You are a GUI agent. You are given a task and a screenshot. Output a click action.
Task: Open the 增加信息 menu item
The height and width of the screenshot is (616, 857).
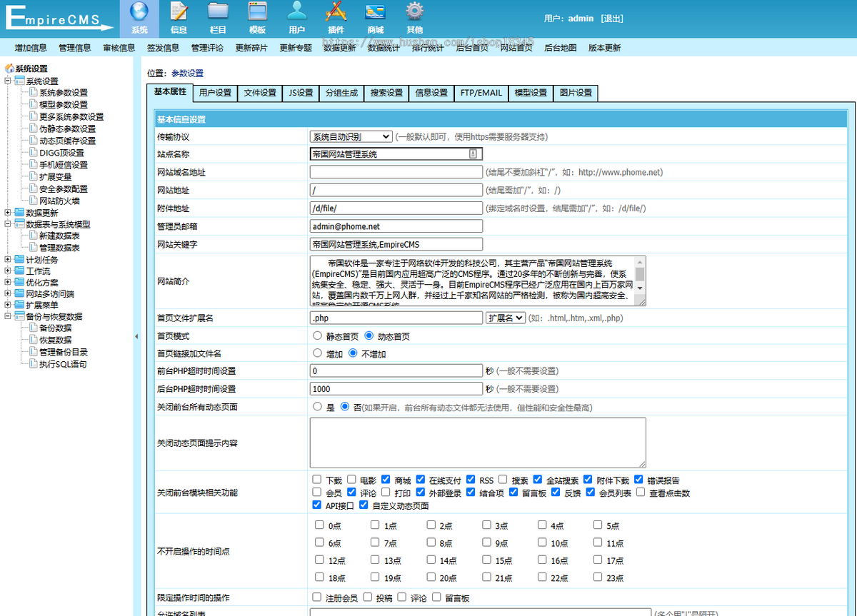tap(31, 48)
